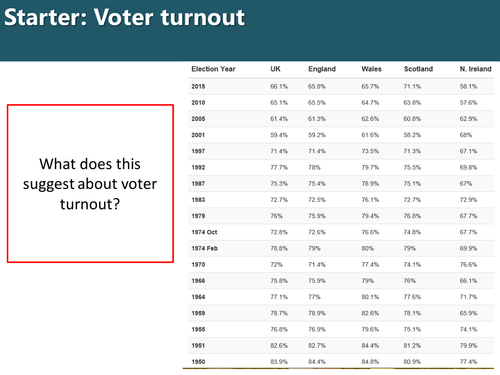Click the 'England' column header

(322, 69)
